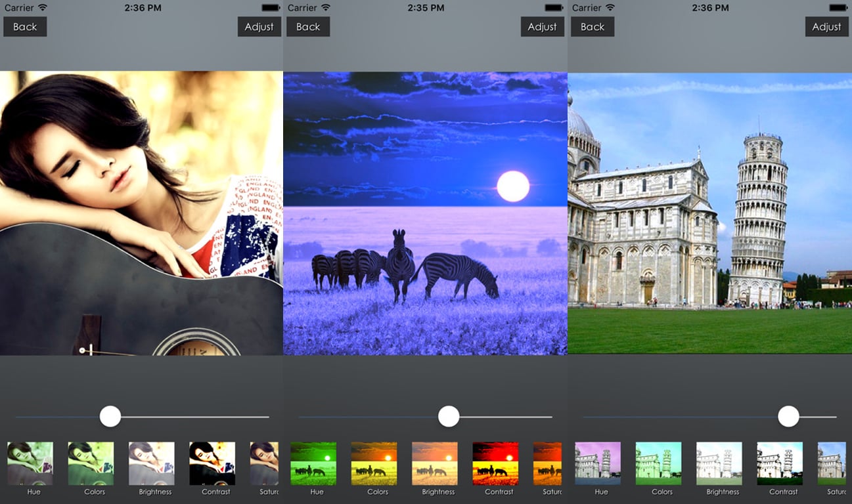This screenshot has height=504, width=852.
Task: Choose the Colors filter for the guitar photo
Action: (91, 463)
